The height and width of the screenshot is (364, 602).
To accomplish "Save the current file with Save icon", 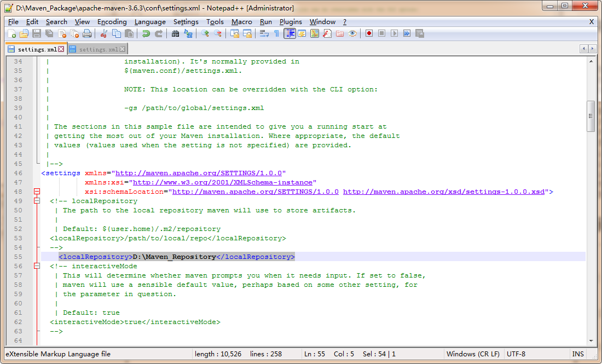I will click(x=37, y=34).
